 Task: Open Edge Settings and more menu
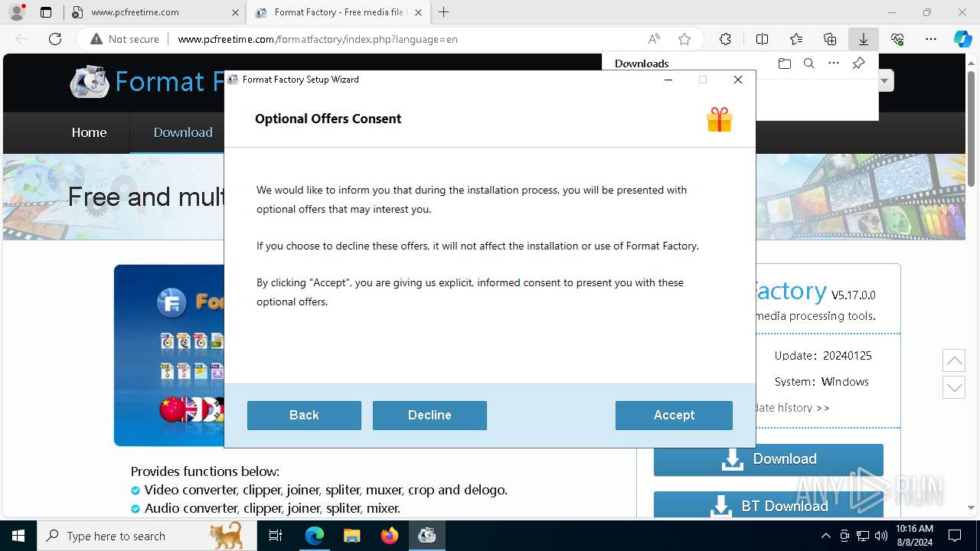931,39
